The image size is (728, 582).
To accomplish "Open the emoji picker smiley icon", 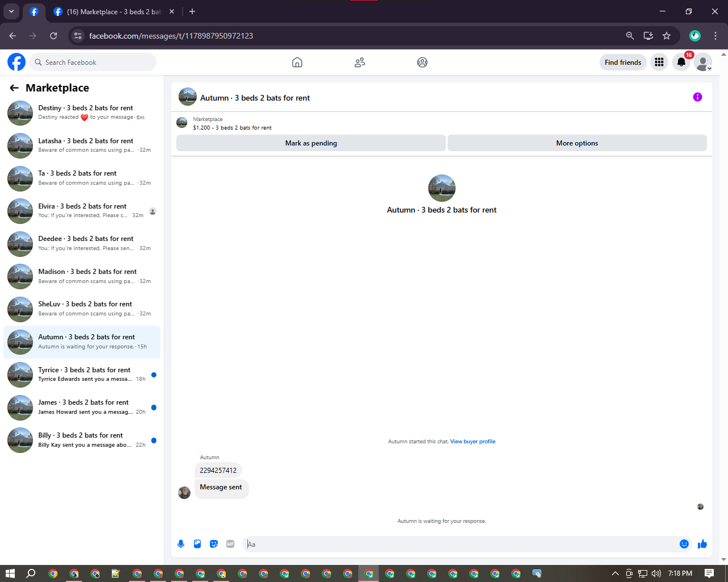I will click(x=684, y=544).
